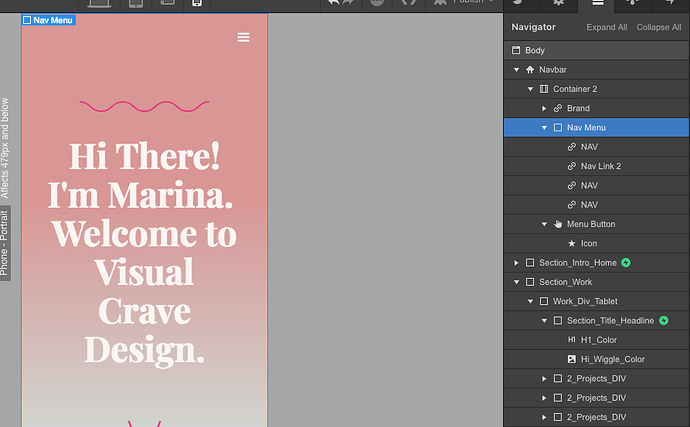Viewport: 690px width, 427px height.
Task: Click Collapse All in Navigator
Action: (x=658, y=28)
